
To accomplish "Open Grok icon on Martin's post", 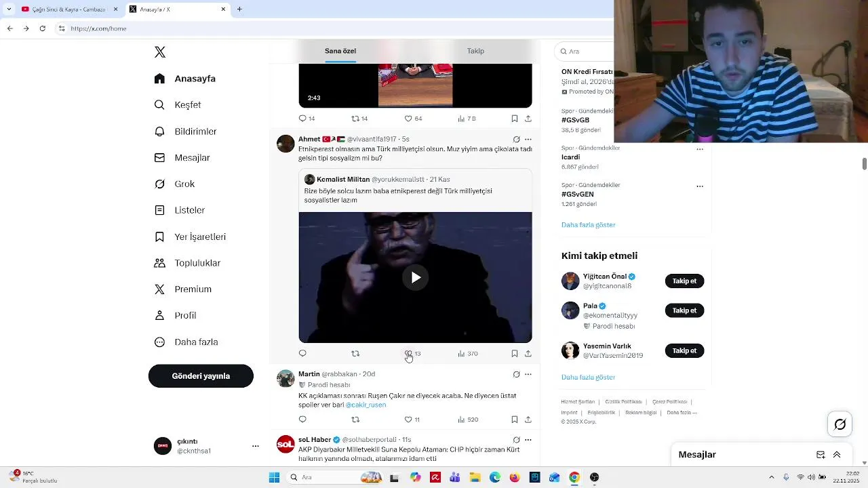I will coord(516,374).
